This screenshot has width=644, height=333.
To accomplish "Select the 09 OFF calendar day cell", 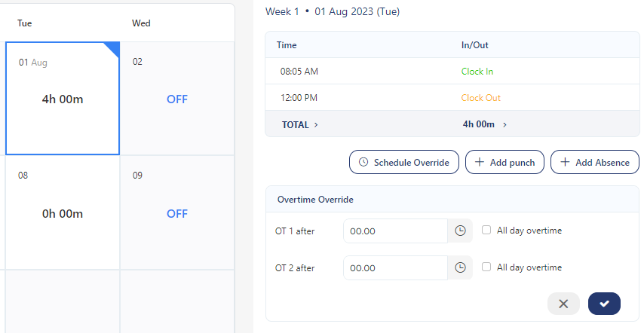I will pyautogui.click(x=176, y=213).
